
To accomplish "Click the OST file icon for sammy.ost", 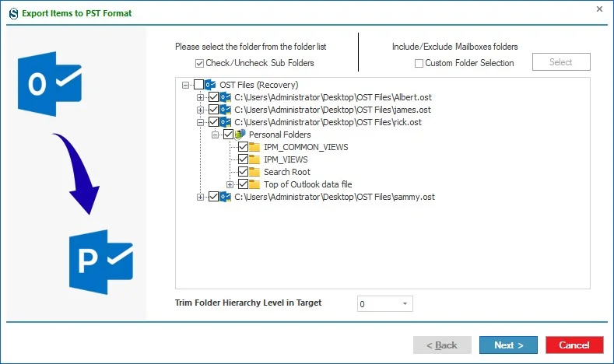I will (225, 197).
